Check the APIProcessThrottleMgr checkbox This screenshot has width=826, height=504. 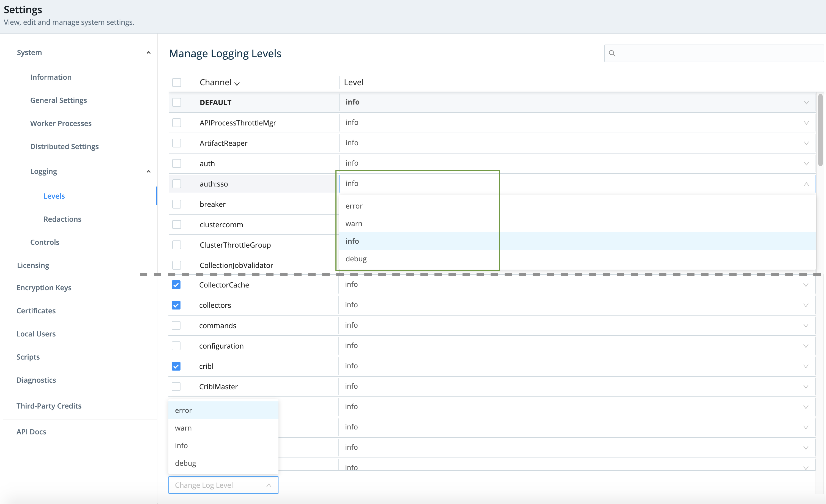tap(177, 123)
